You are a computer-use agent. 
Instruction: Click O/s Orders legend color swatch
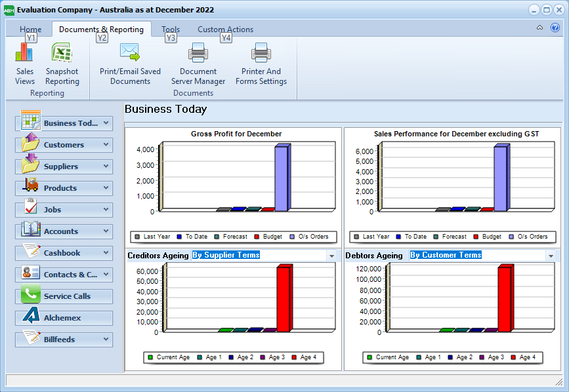pos(293,237)
